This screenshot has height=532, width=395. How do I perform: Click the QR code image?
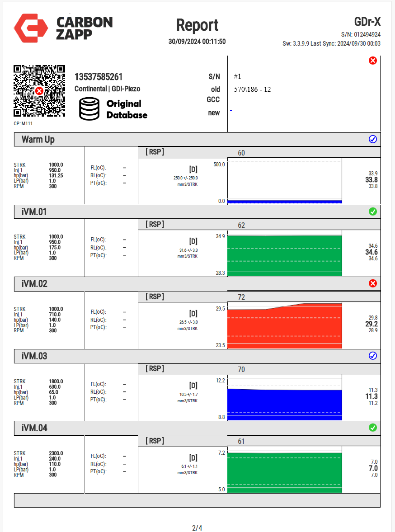tap(39, 91)
